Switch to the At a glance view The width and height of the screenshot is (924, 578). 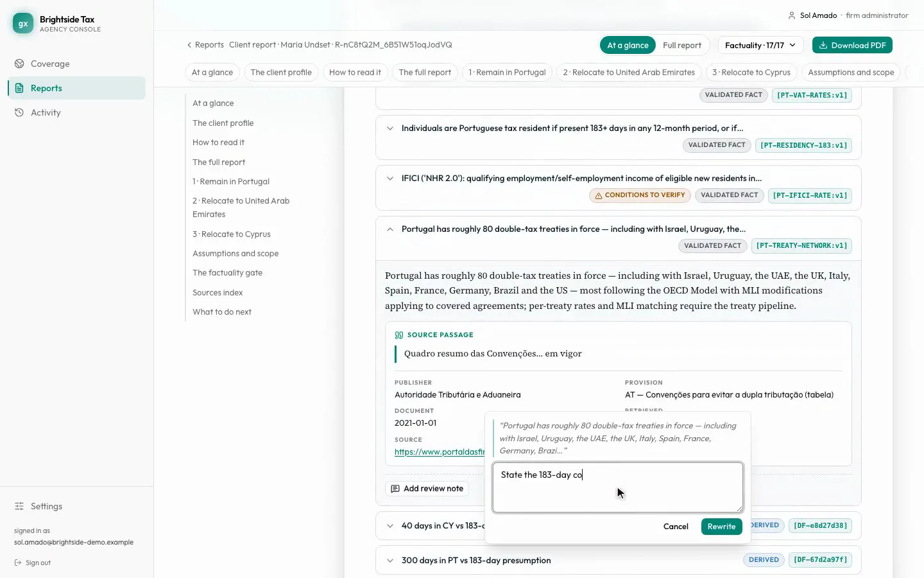[628, 45]
